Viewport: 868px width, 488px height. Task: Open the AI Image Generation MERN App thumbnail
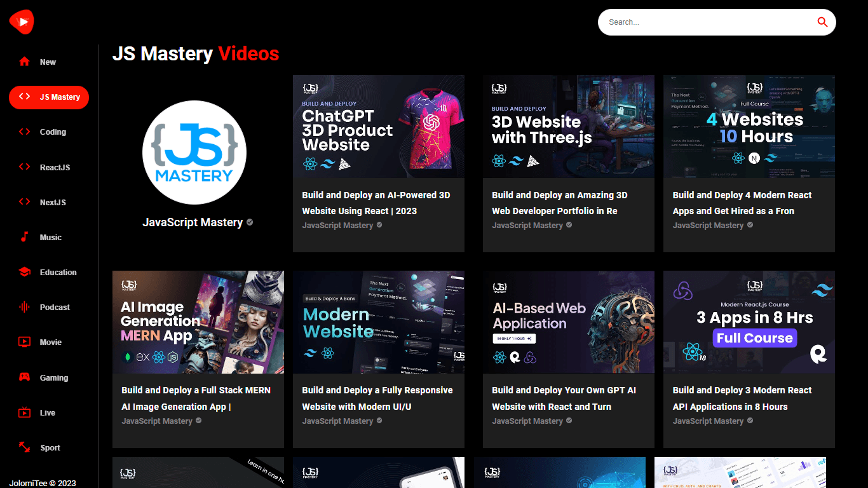(x=198, y=322)
